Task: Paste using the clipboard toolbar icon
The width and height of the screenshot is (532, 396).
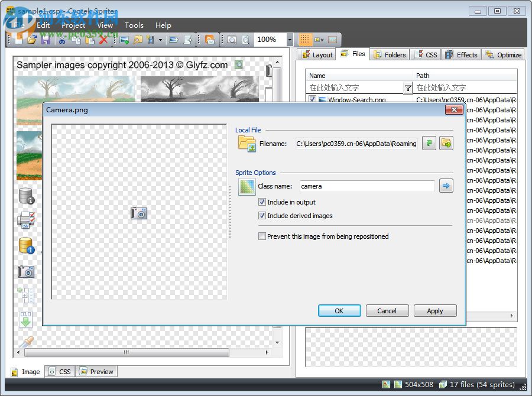Action: pos(90,40)
